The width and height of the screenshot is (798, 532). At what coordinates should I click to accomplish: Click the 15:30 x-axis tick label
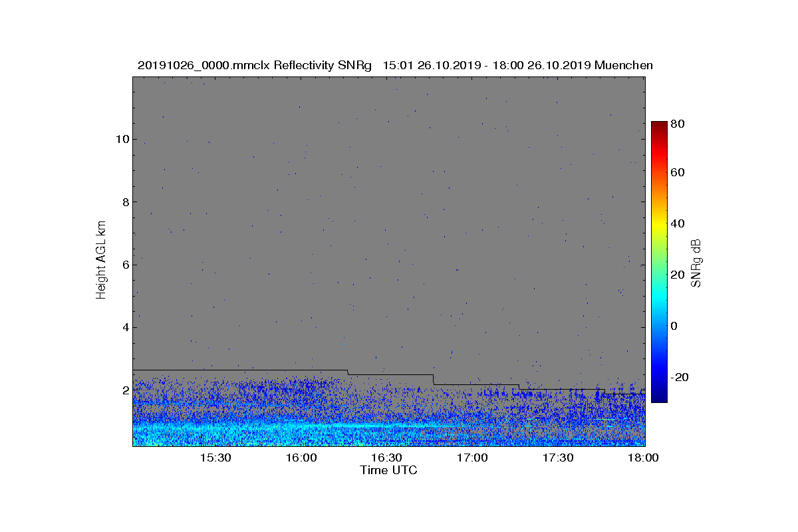click(x=215, y=458)
